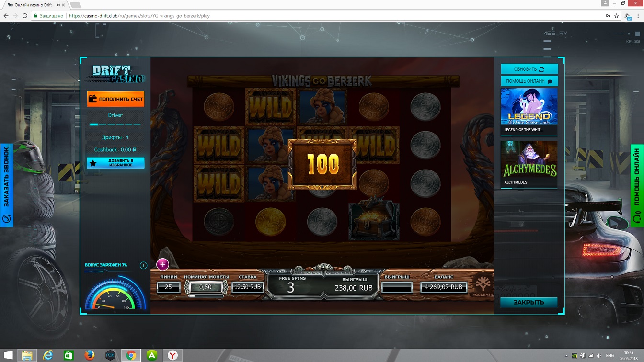
Task: Launch Firefox from the taskbar
Action: point(89,355)
